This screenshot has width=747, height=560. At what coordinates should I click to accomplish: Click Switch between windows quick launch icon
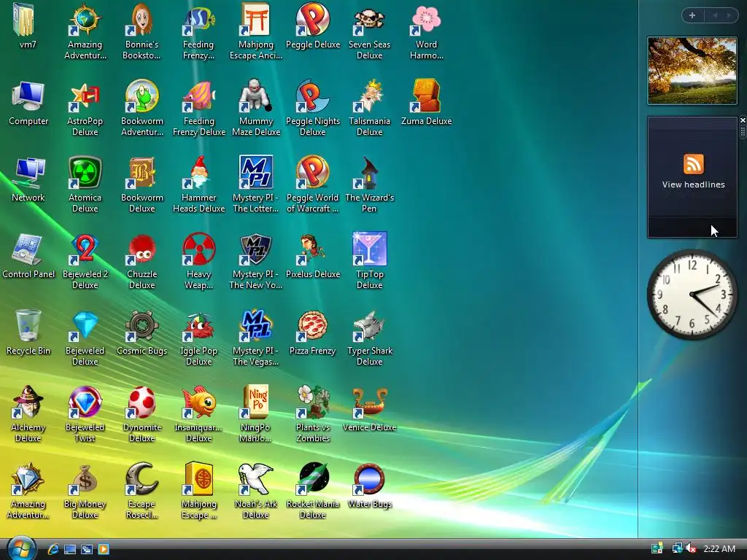pyautogui.click(x=87, y=549)
